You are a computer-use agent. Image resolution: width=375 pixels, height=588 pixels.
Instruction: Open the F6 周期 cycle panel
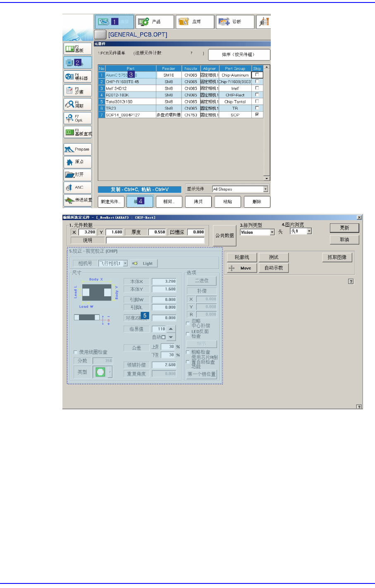pos(77,104)
